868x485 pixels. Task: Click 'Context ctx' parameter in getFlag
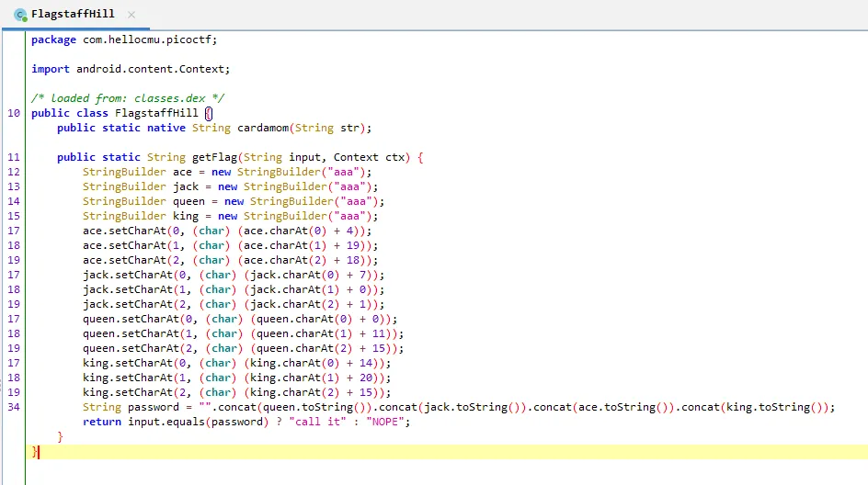(369, 157)
